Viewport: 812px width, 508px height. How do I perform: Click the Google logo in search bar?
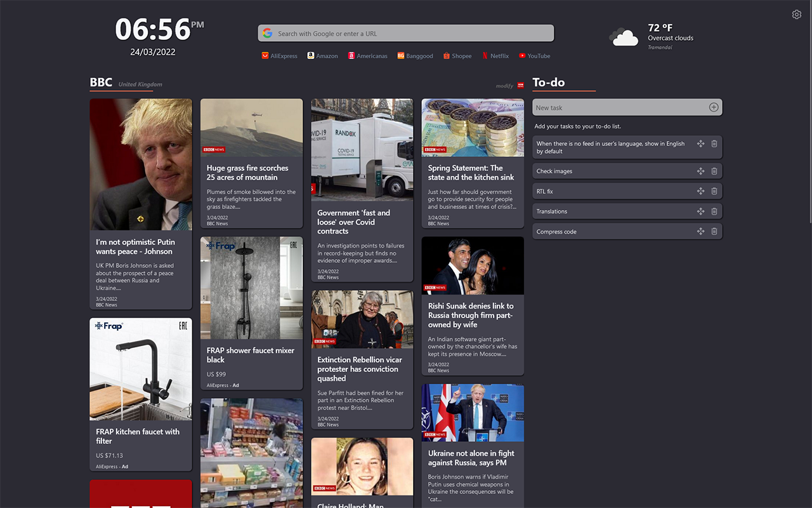coord(268,33)
